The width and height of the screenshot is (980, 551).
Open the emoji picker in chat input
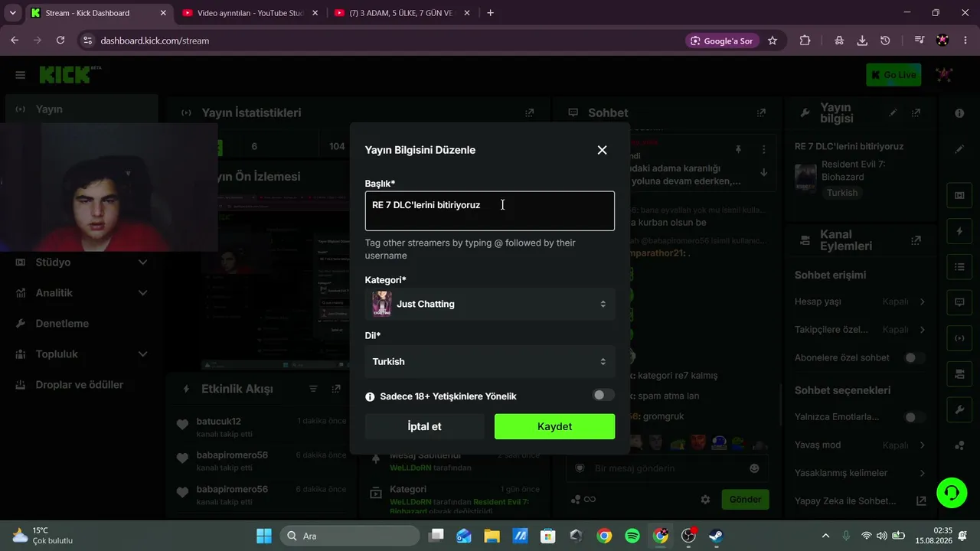(x=754, y=468)
